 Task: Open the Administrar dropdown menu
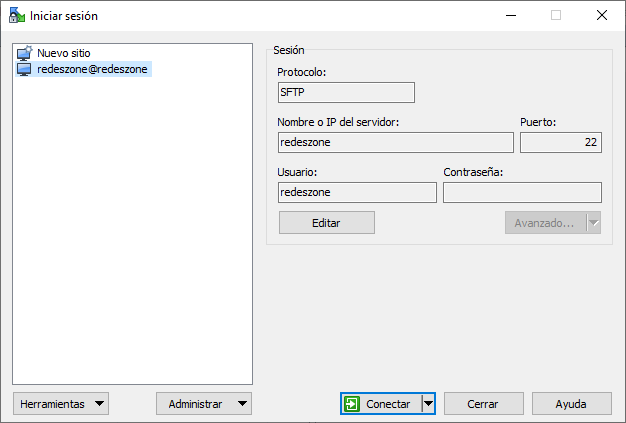click(204, 404)
